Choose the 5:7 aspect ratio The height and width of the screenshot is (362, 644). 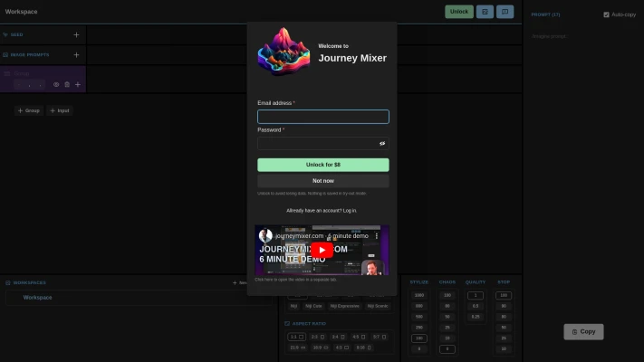tap(380, 337)
